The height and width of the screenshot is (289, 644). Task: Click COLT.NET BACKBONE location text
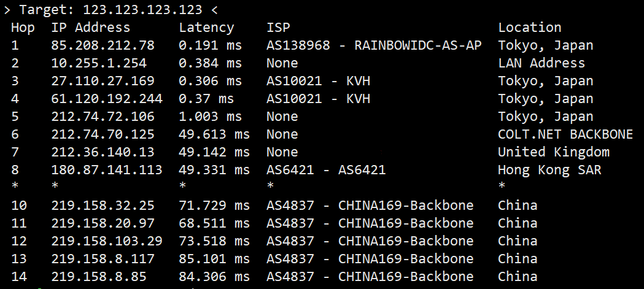click(565, 134)
